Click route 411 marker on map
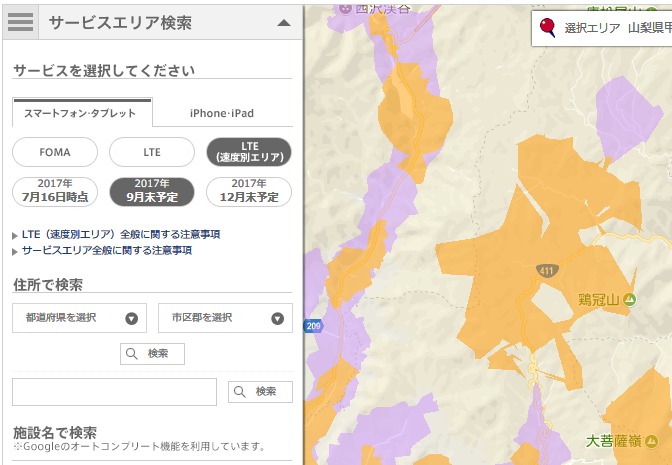672x465 pixels. coord(546,270)
